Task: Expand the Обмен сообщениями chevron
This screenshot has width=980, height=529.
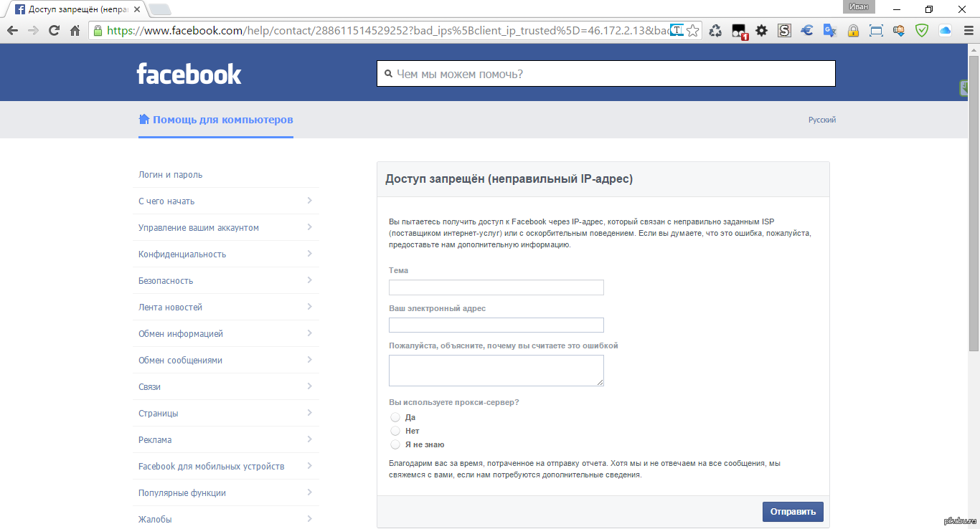Action: pos(309,360)
